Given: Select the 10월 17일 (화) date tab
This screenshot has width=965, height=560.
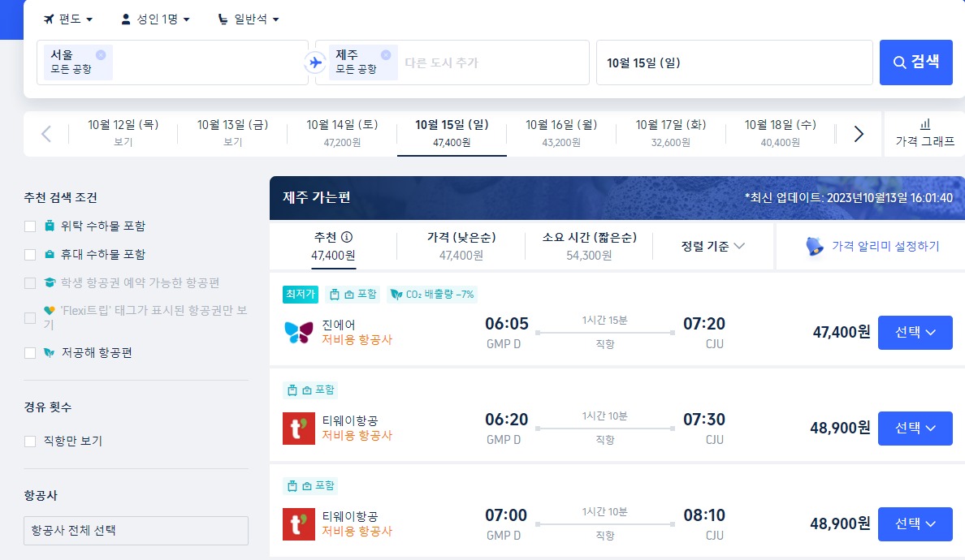Looking at the screenshot, I should [671, 133].
